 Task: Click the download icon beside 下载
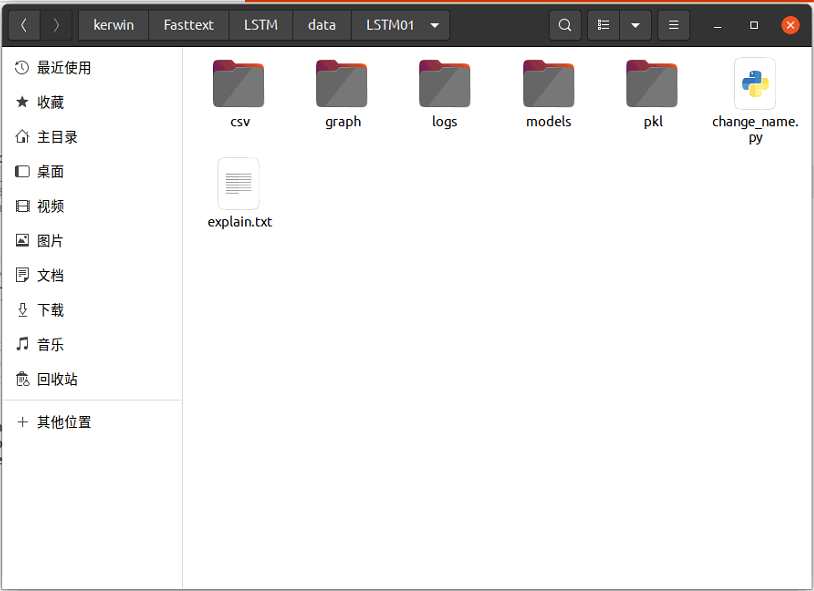(x=22, y=310)
